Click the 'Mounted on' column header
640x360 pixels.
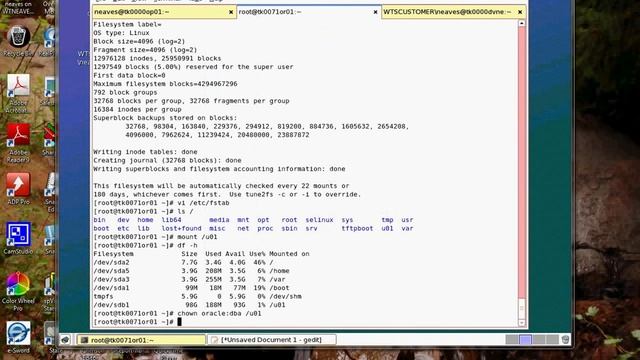pyautogui.click(x=289, y=254)
